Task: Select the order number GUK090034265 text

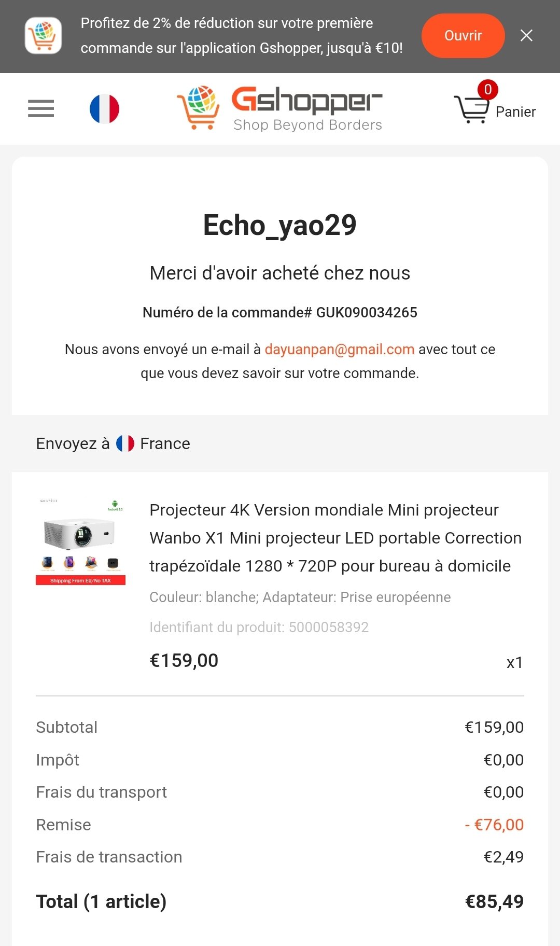Action: point(367,312)
